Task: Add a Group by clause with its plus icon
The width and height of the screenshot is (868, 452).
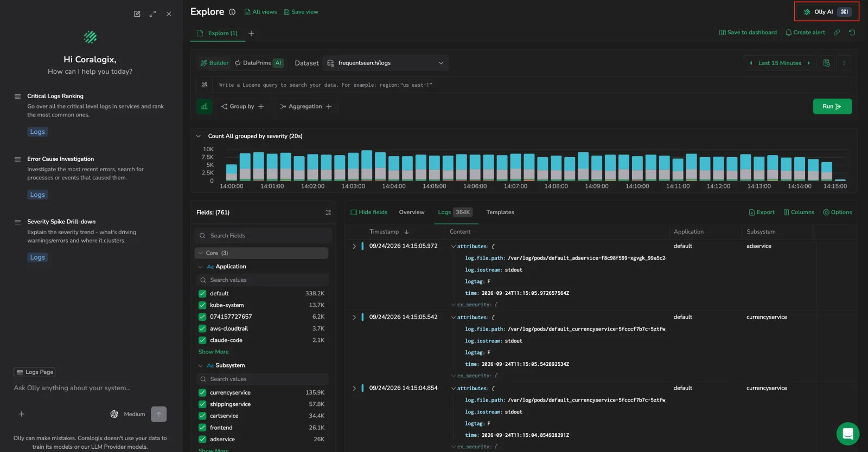Action: click(x=261, y=107)
